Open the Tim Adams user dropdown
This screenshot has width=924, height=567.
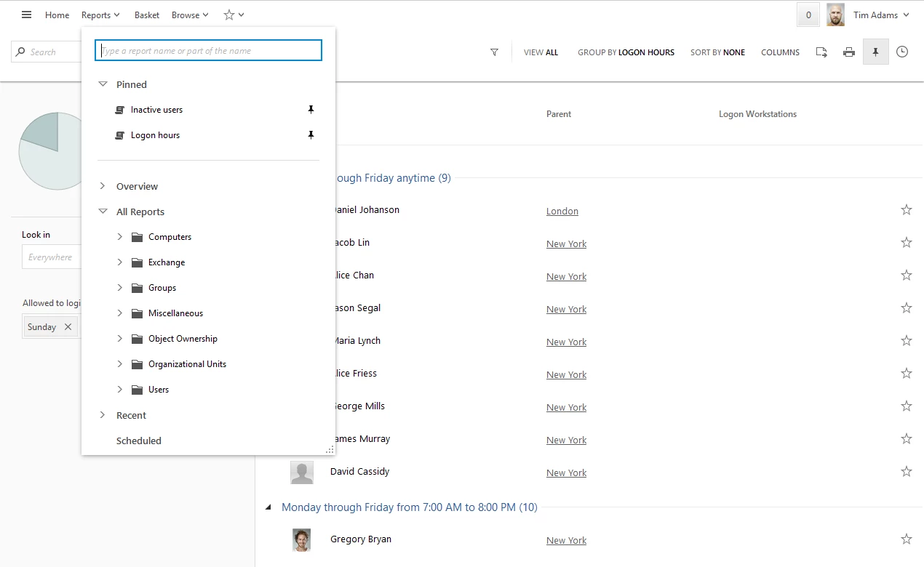point(881,15)
